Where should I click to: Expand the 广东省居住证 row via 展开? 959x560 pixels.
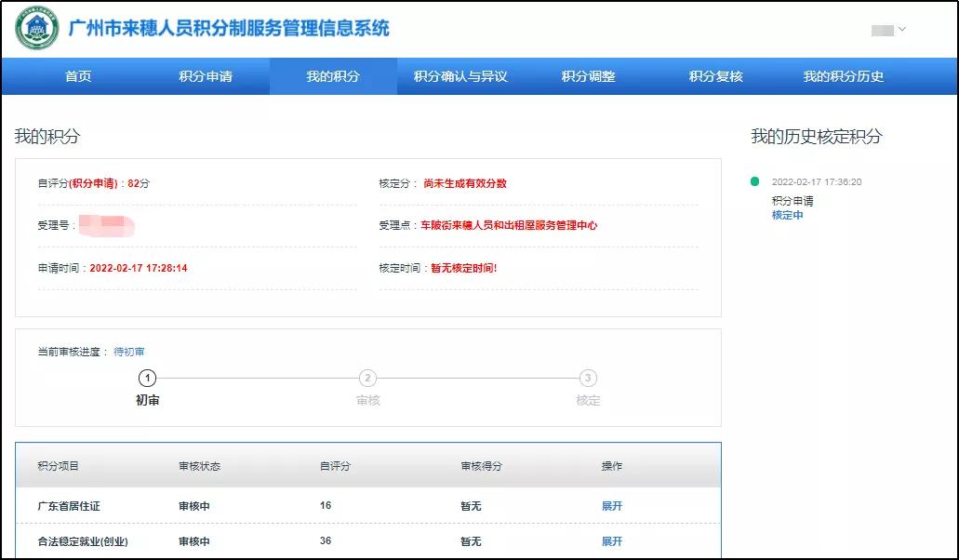pos(614,506)
